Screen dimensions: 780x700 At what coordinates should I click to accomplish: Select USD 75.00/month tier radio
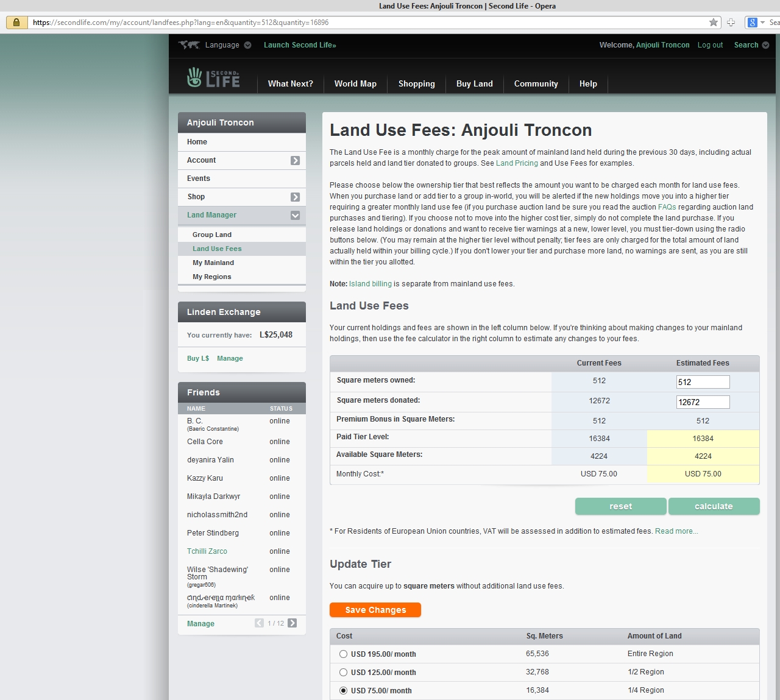coord(343,691)
